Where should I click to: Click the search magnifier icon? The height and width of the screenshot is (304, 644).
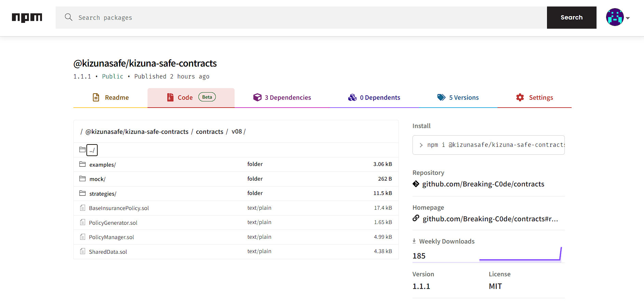click(69, 17)
